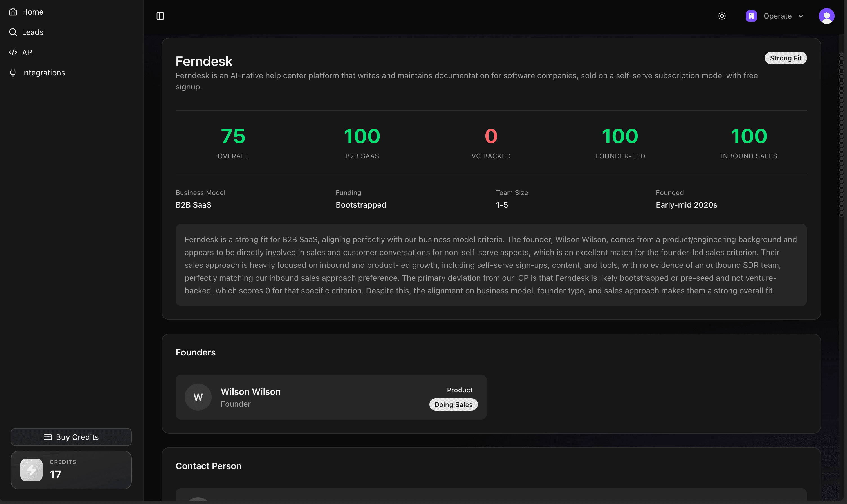
Task: Open the Operate mode dropdown
Action: [783, 16]
